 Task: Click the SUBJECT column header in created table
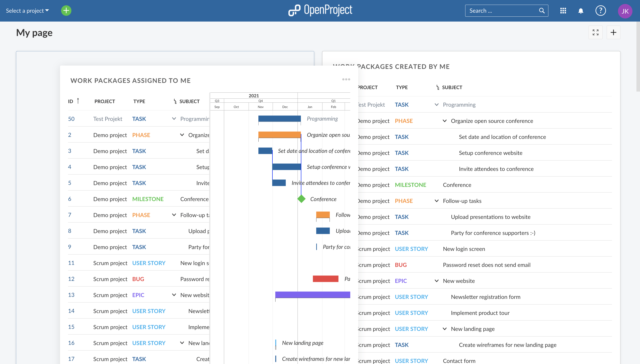[x=452, y=87]
